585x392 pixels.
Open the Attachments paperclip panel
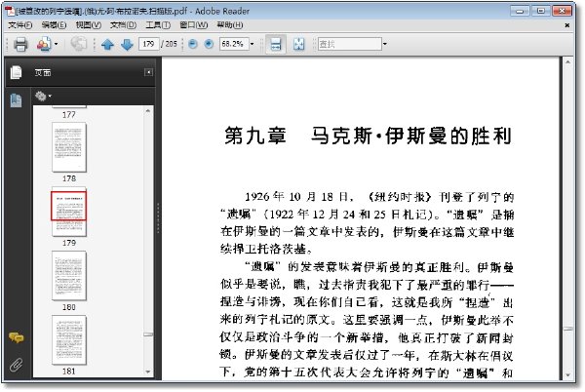click(16, 365)
